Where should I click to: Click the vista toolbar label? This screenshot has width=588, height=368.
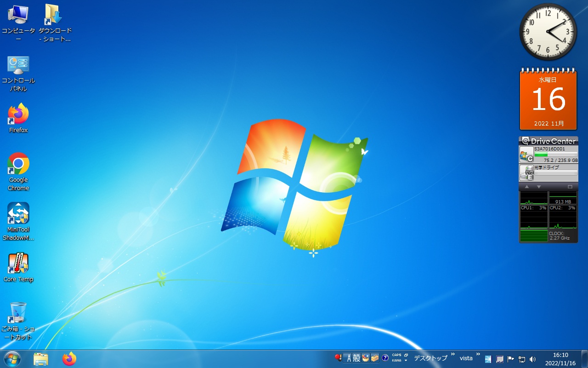point(466,358)
